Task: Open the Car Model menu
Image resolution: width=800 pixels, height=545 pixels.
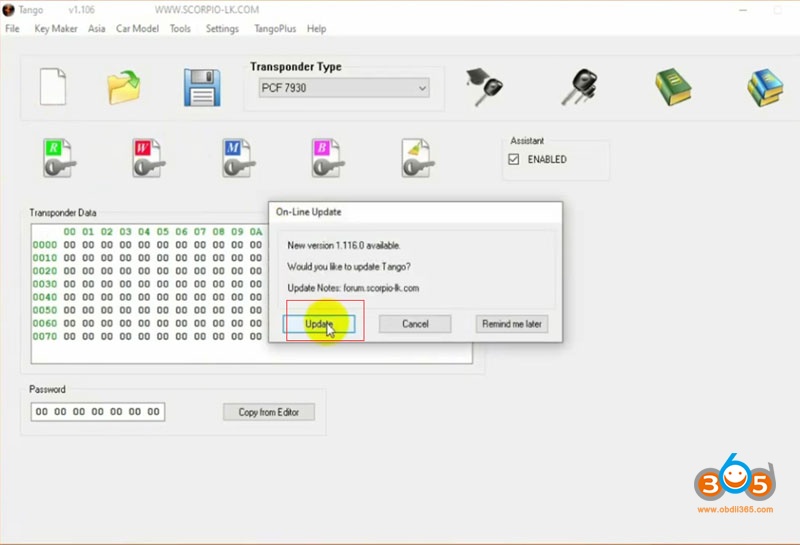Action: (137, 29)
